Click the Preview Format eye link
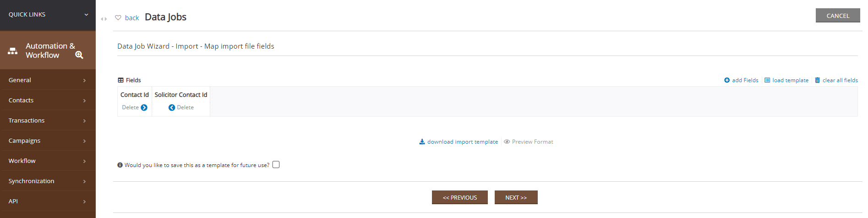This screenshot has width=868, height=218. (x=529, y=142)
